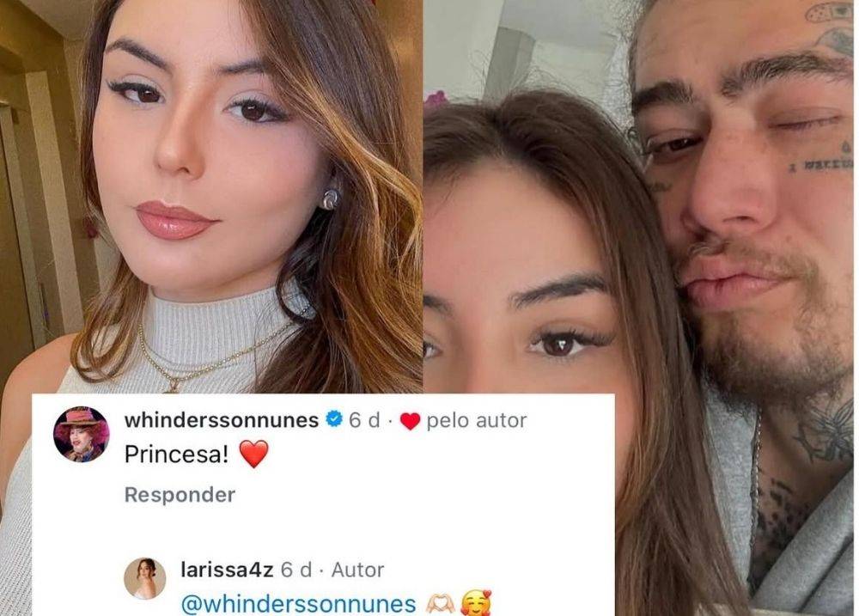Click the larissa4z username
Viewport: 859px width, 616px height.
coord(227,570)
